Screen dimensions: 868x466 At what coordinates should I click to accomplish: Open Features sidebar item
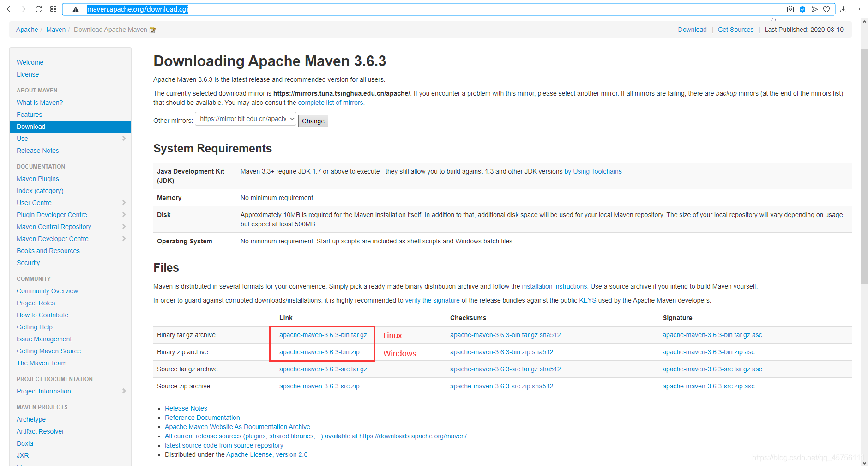click(x=29, y=115)
